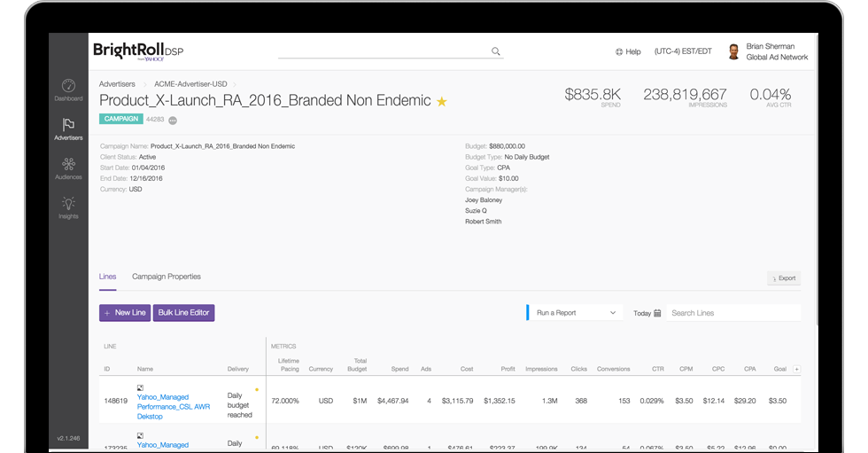Screen dimensions: 868x453
Task: Click the Help link
Action: 633,51
